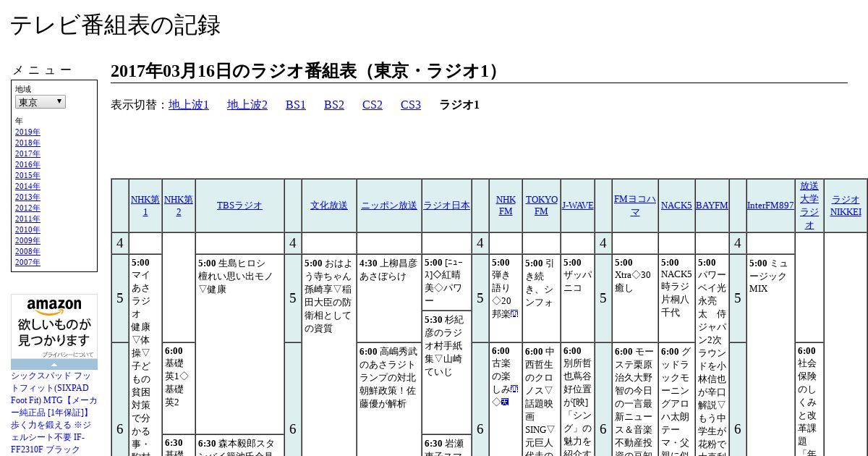Select ラジオ日本 5:30 杉紀彦 program cell
This screenshot has height=456, width=868.
point(446,372)
